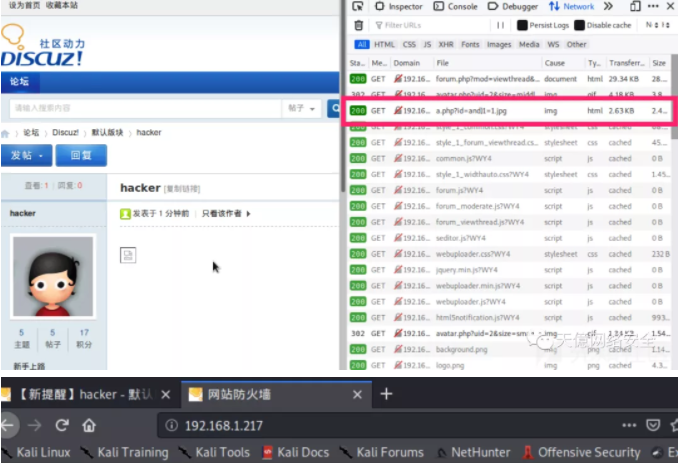This screenshot has height=463, width=678.
Task: Click the element picker icon in DevTools
Action: pyautogui.click(x=358, y=7)
